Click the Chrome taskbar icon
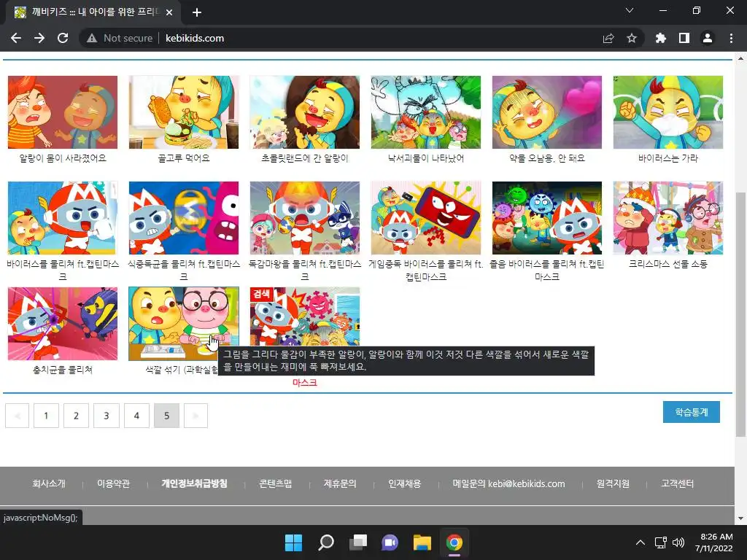747x560 pixels. (454, 542)
